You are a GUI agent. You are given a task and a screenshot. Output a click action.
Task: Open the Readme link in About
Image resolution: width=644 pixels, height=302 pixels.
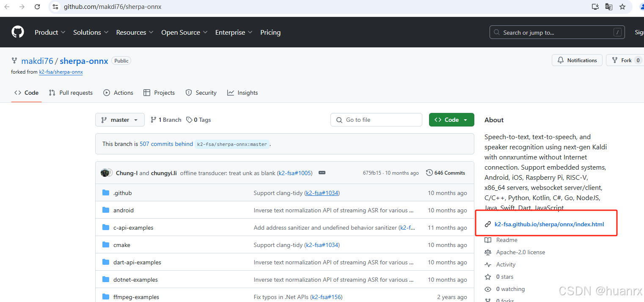(x=506, y=240)
